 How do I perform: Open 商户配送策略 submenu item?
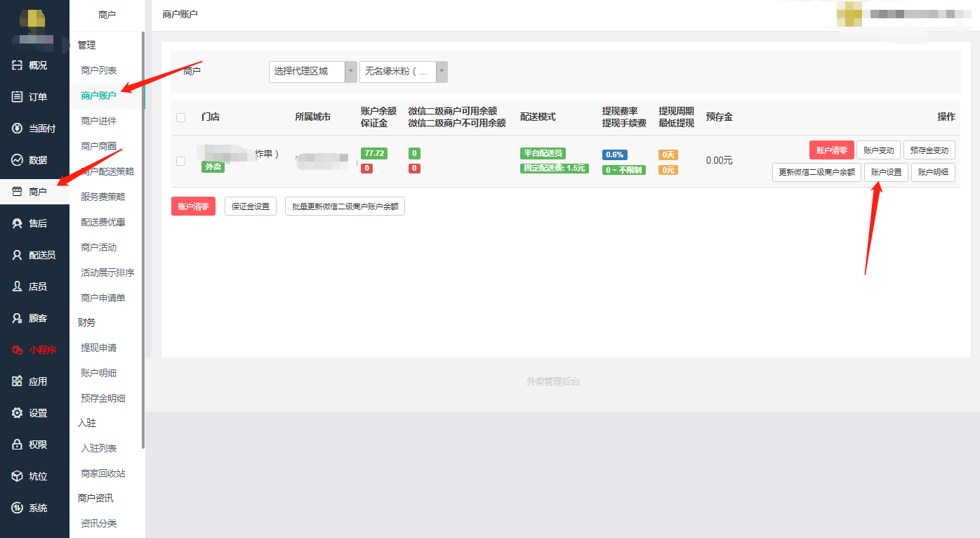click(107, 171)
